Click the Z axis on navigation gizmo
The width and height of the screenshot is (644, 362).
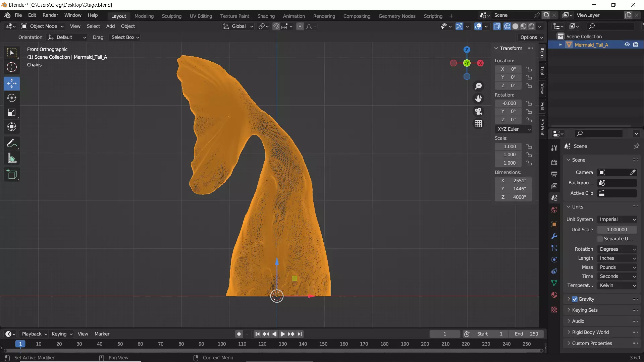467,50
